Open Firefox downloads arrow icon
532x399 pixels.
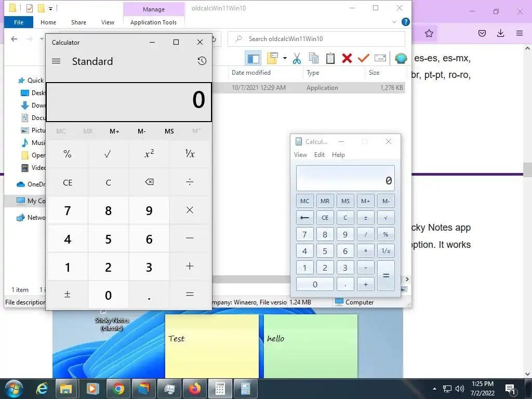tap(500, 33)
